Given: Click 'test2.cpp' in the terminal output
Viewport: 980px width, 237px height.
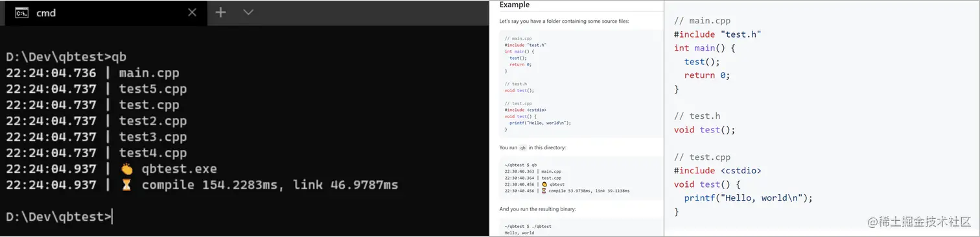Looking at the screenshot, I should pyautogui.click(x=153, y=121).
